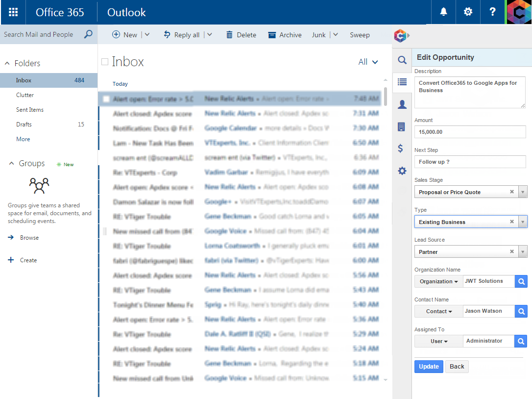Click the message list scrollbar thumb
Image resolution: width=532 pixels, height=399 pixels.
(x=386, y=97)
